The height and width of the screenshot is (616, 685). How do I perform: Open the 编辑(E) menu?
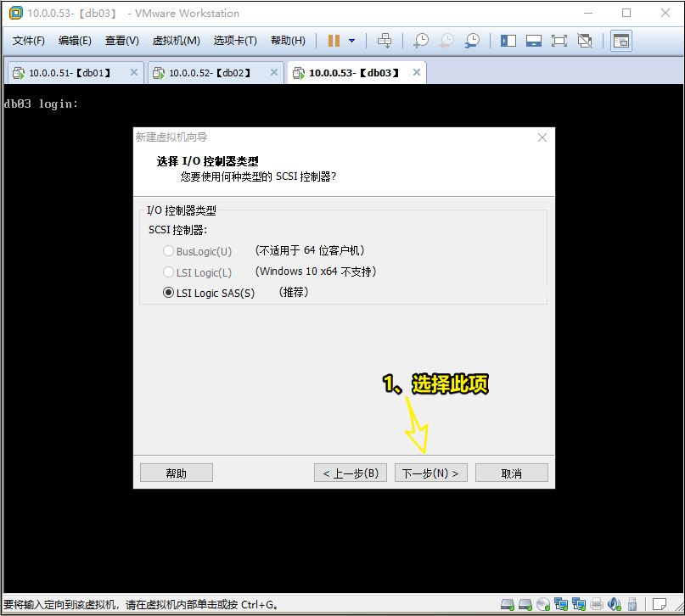click(75, 41)
